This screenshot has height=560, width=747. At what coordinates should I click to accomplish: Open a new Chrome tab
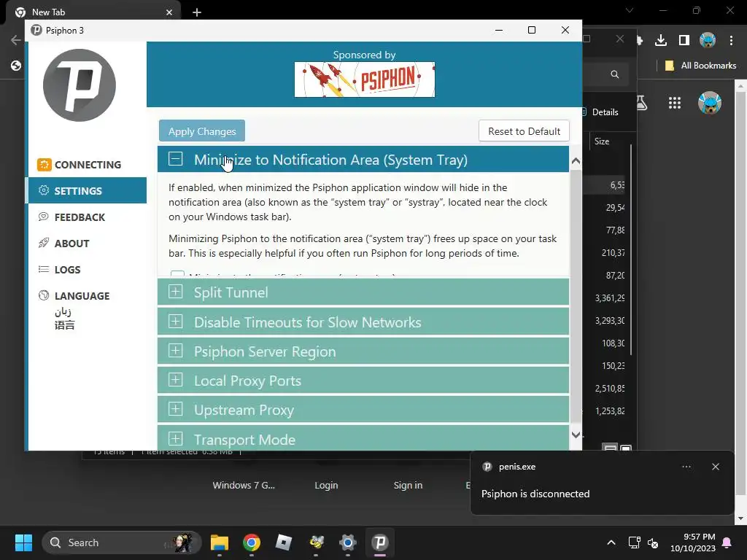click(197, 12)
